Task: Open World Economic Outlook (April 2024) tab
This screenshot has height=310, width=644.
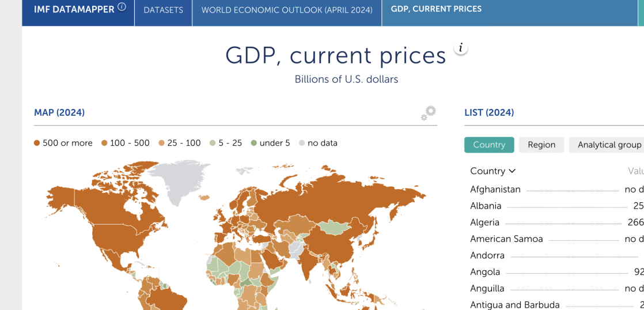Action: point(287,10)
